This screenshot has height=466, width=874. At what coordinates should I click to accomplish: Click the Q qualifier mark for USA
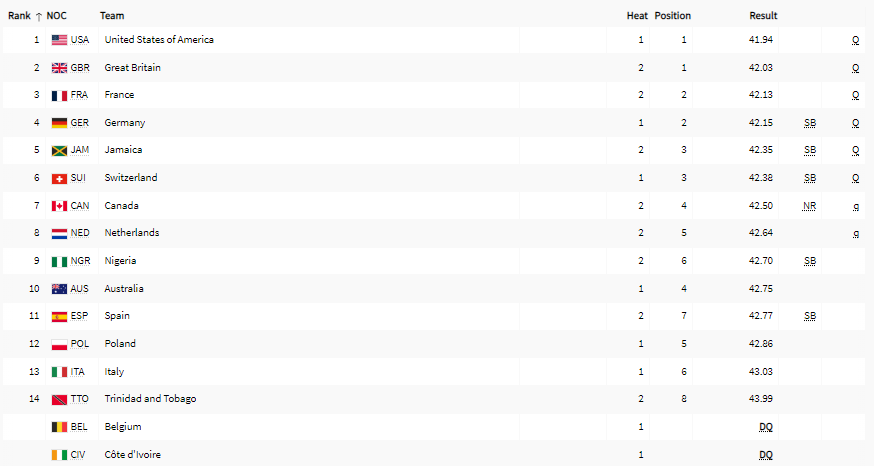click(x=856, y=40)
